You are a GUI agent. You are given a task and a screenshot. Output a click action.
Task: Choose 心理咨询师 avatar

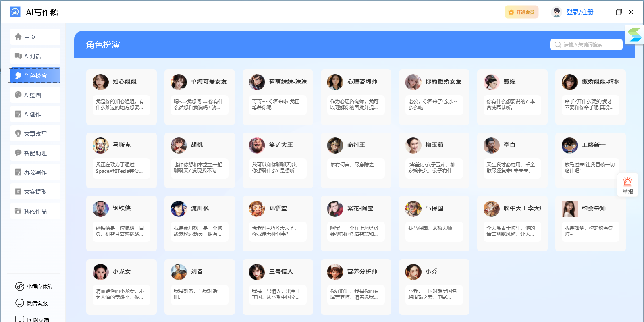pos(335,82)
